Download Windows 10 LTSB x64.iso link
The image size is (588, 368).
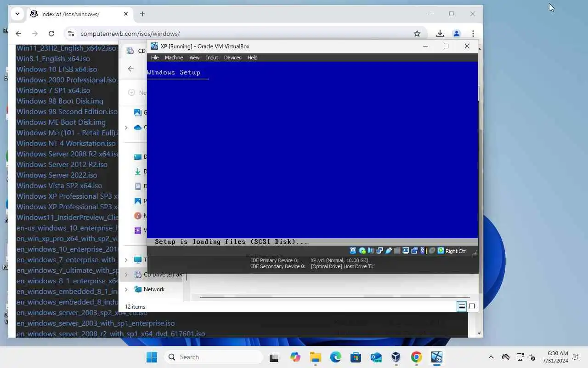57,69
